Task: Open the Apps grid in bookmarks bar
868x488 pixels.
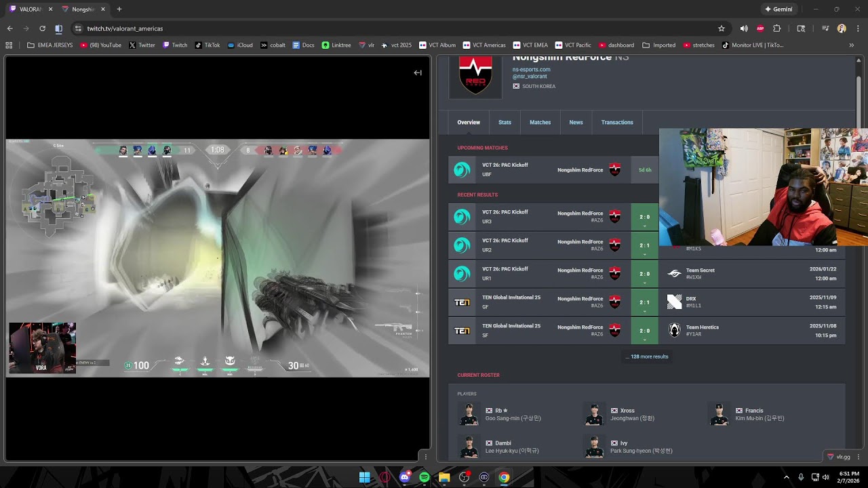Action: (x=9, y=45)
